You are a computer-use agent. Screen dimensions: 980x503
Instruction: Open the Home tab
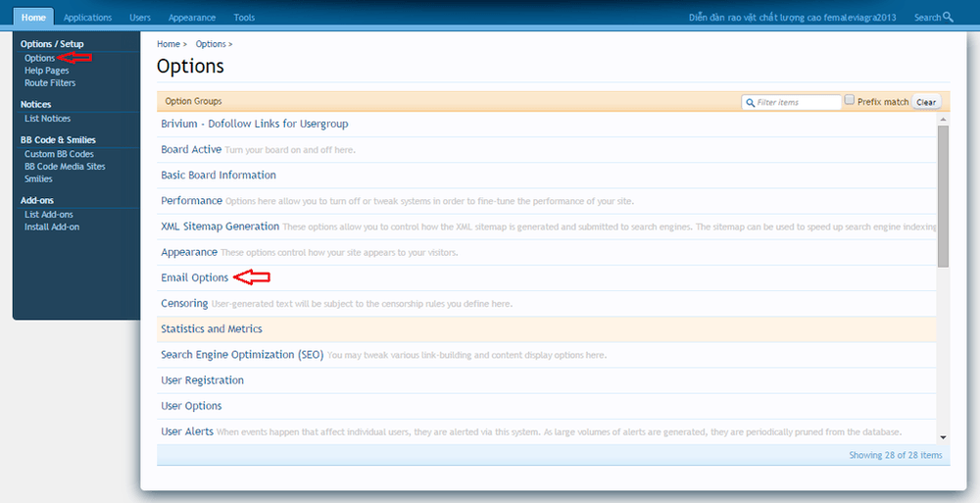pos(33,17)
